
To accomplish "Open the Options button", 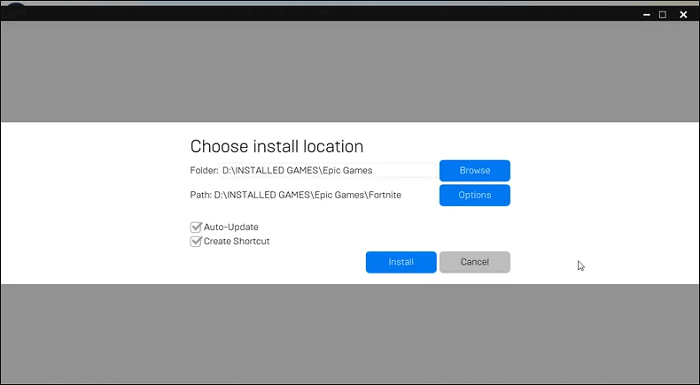I will (475, 195).
